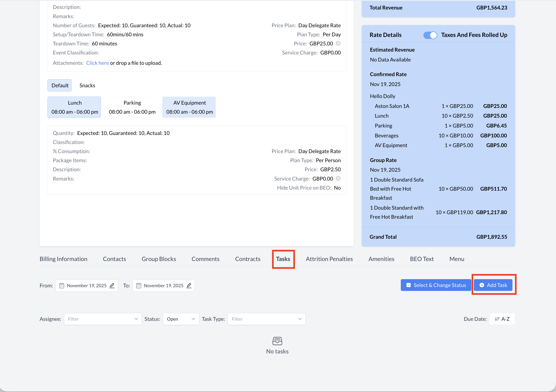
Task: Click the info icon beside Price GBP25.00
Action: (x=338, y=43)
